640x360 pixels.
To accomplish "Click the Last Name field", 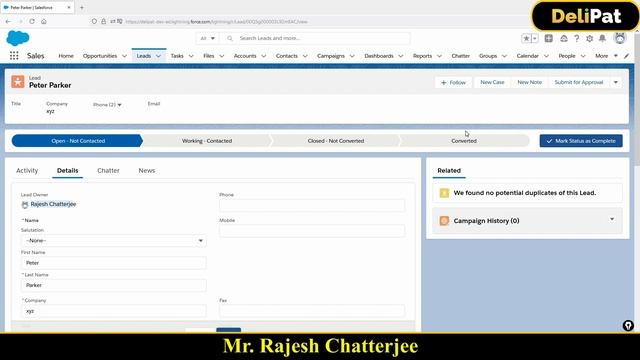I will (x=113, y=285).
